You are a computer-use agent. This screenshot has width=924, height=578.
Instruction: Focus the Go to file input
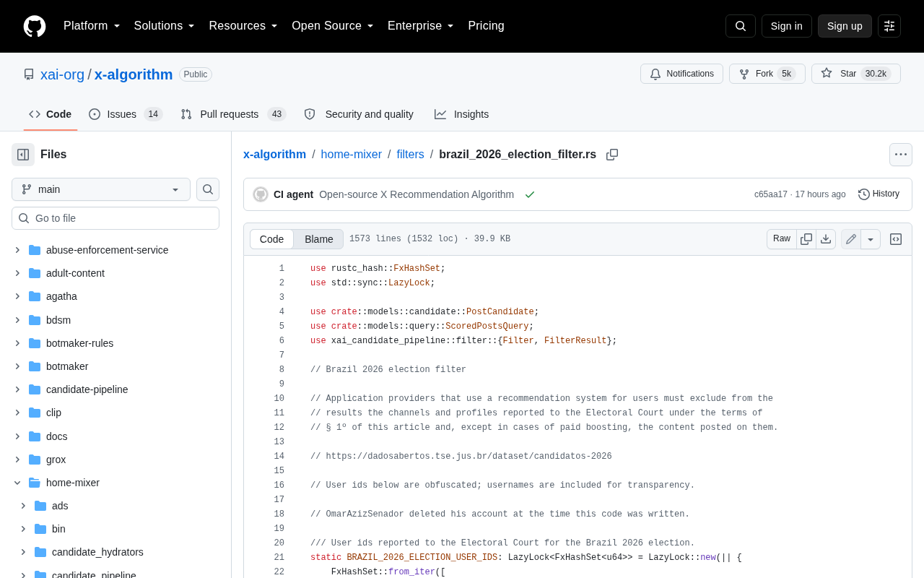pos(115,218)
